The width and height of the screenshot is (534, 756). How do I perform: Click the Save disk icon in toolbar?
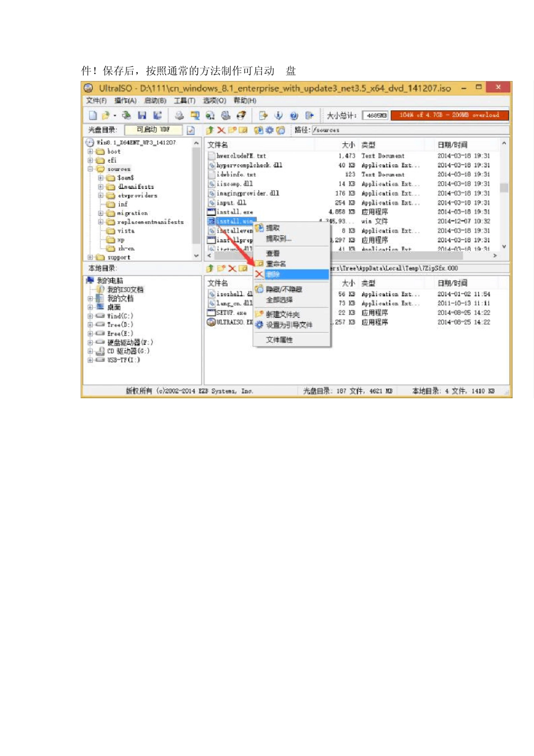coord(142,115)
